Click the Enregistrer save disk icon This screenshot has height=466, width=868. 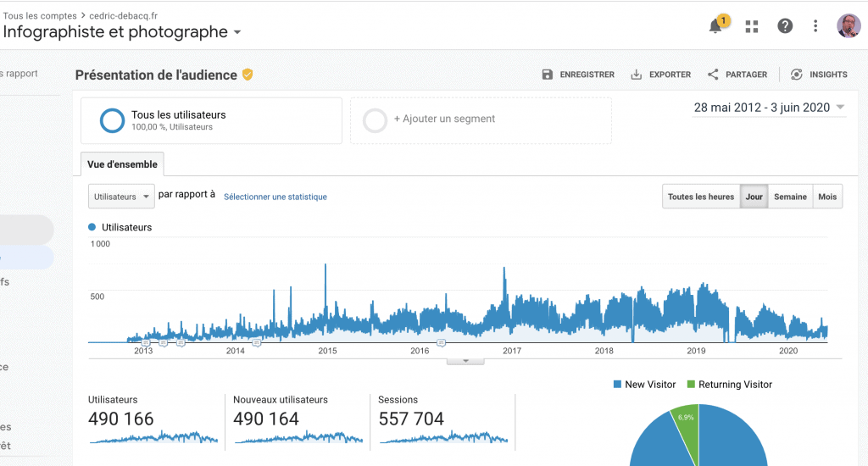point(547,75)
